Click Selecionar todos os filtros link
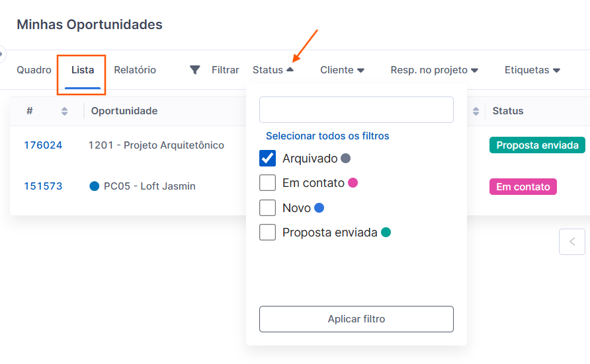 coord(327,136)
